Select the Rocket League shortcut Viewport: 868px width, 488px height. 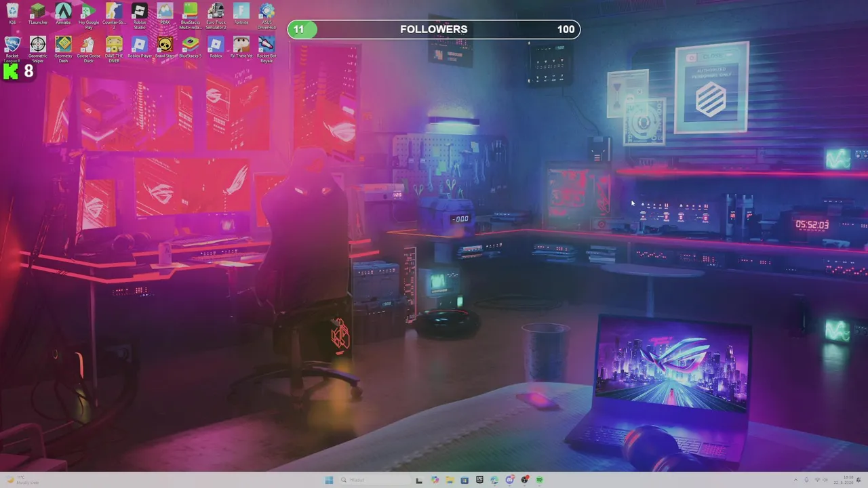(12, 50)
